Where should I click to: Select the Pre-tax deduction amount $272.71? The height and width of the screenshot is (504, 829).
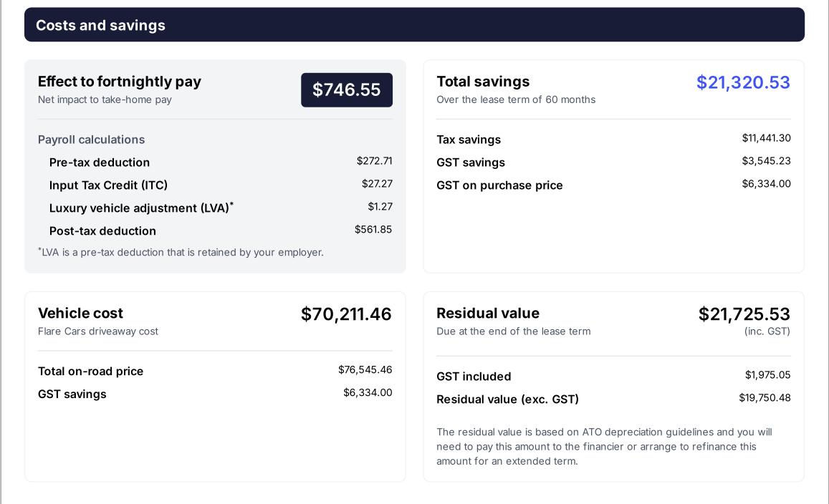click(374, 161)
